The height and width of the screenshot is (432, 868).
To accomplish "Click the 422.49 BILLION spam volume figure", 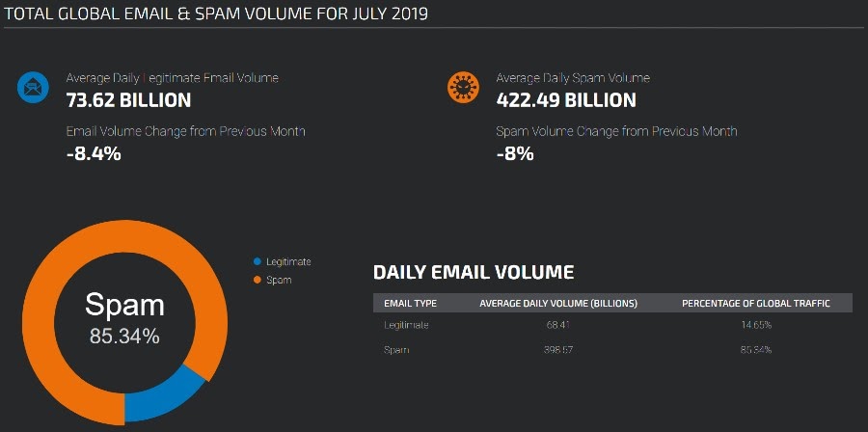I will pos(566,100).
